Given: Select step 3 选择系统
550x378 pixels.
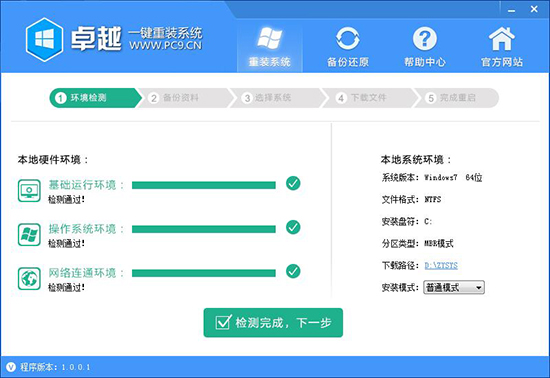Looking at the screenshot, I should (278, 98).
